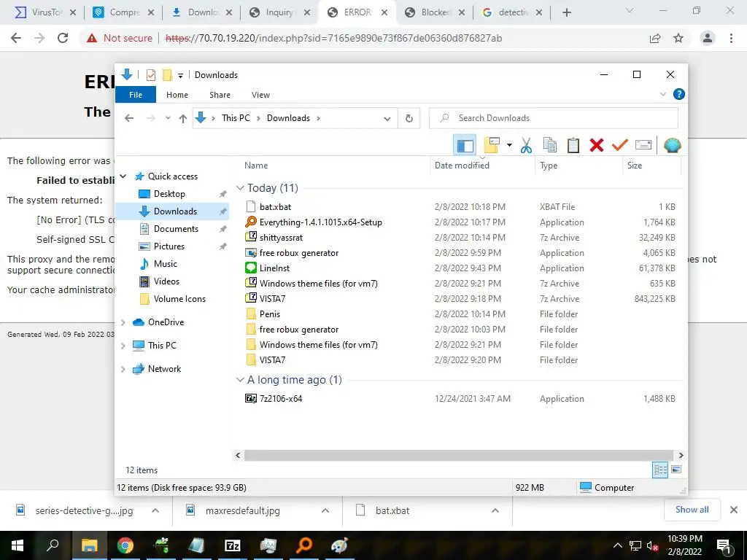
Task: Collapse the Today (11) group
Action: click(x=240, y=188)
